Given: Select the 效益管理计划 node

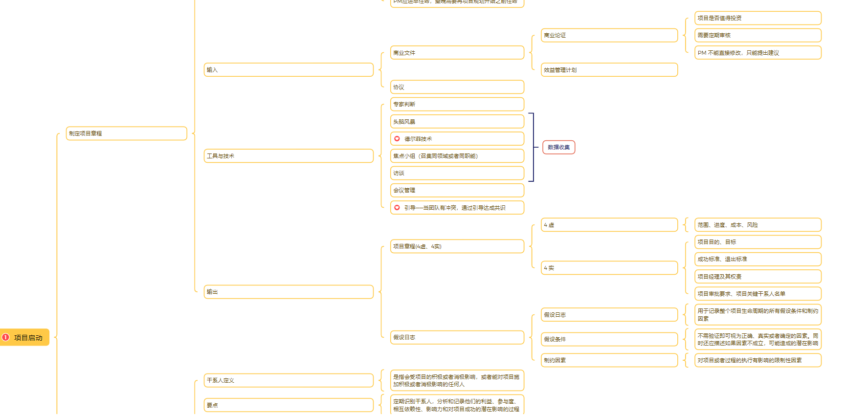Looking at the screenshot, I should [x=609, y=70].
